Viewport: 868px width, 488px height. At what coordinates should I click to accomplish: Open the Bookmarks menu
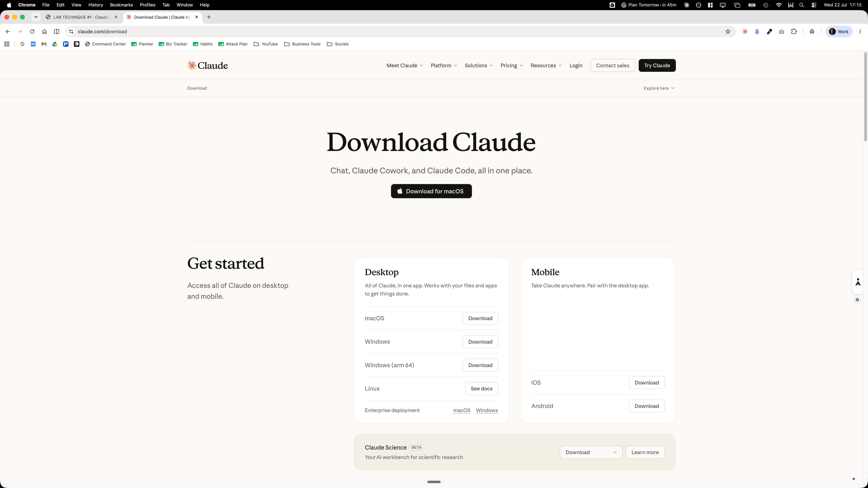(x=121, y=5)
